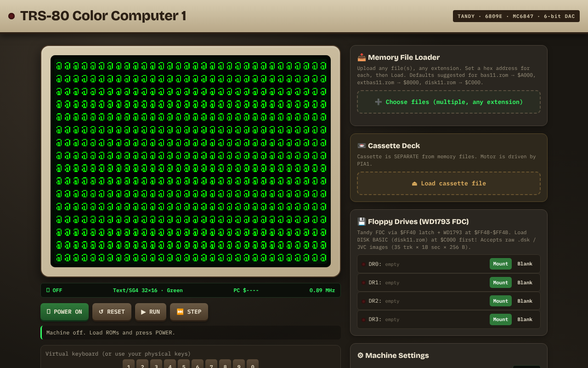Click the Memory File Loader inbox icon
The width and height of the screenshot is (588, 368).
click(362, 57)
